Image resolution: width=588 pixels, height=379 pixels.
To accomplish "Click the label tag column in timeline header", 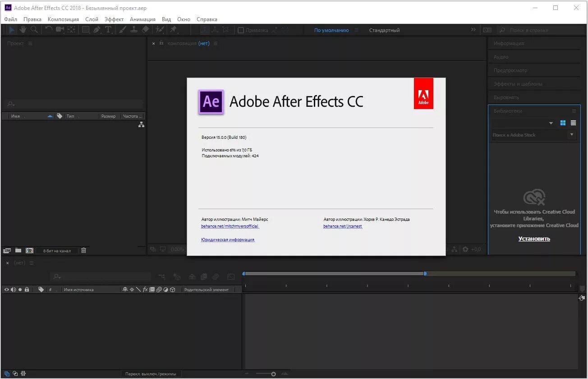I will pos(41,289).
